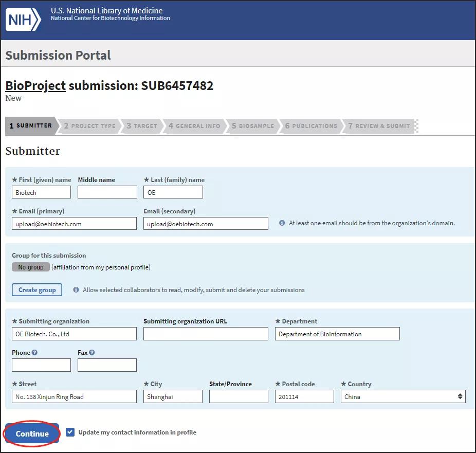Go to the 4 General Info step
The width and height of the screenshot is (476, 453).
(194, 126)
